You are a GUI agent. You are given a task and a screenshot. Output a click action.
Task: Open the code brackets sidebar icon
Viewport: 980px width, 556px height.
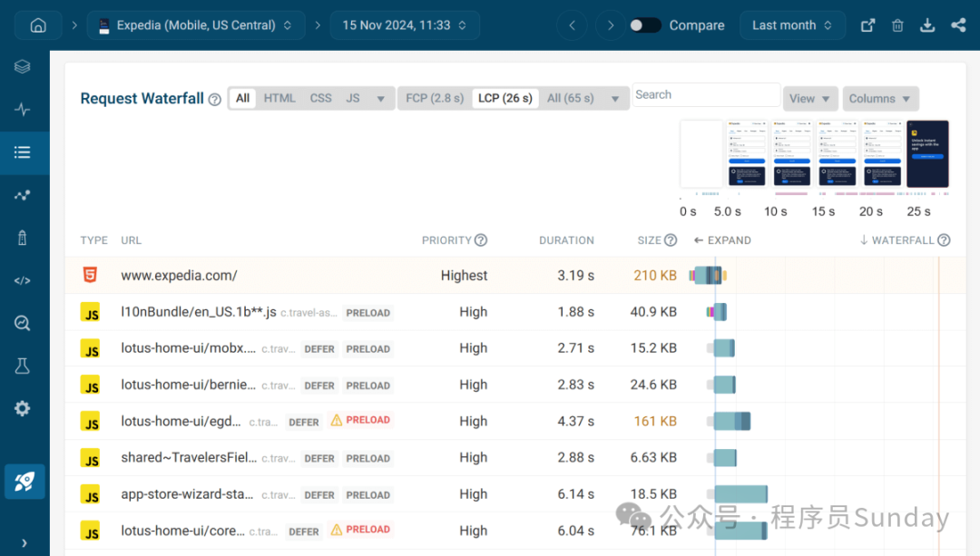23,280
